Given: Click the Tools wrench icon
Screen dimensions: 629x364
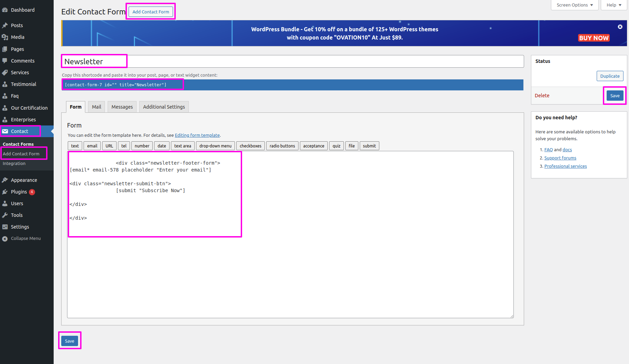Looking at the screenshot, I should 5,215.
